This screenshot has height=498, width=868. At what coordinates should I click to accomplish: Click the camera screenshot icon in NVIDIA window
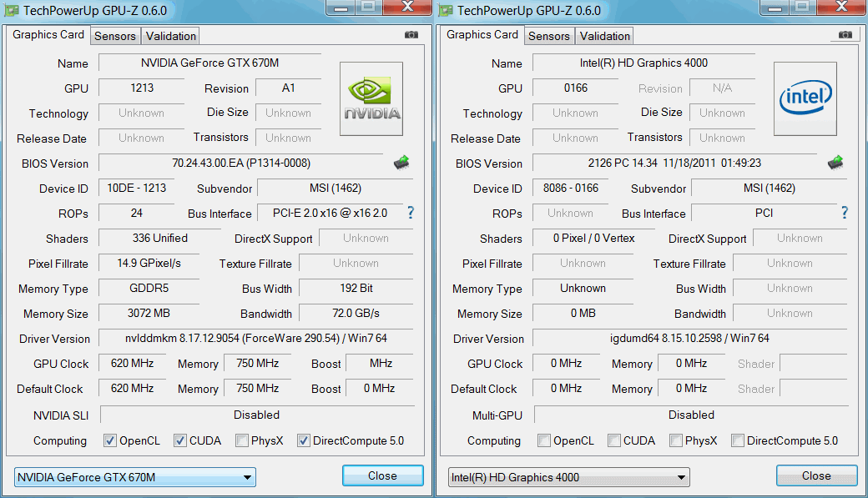(x=411, y=35)
